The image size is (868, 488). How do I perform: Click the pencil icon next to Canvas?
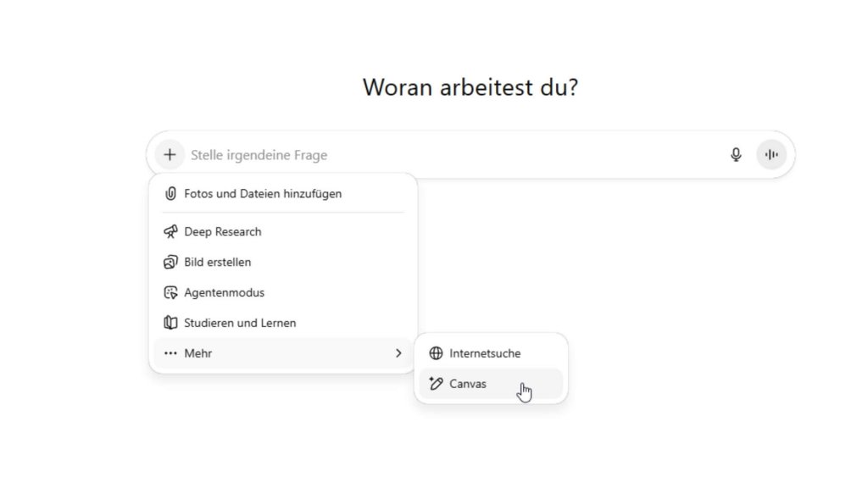coord(435,383)
